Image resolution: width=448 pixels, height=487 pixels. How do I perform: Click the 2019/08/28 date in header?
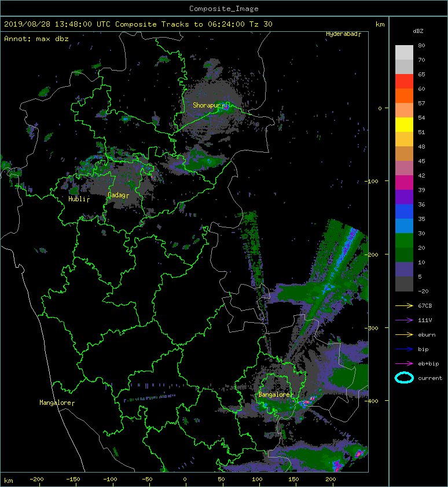click(x=27, y=24)
